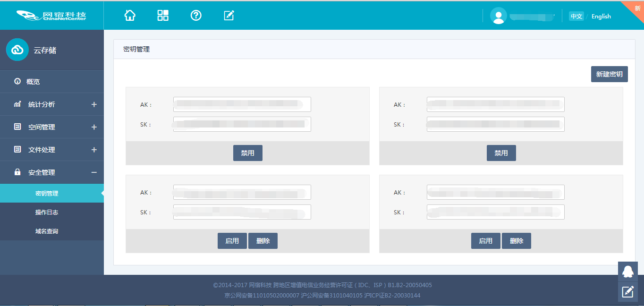Screen dimensions: 644x306
Task: Click 禁用 on the first key card
Action: [x=247, y=153]
